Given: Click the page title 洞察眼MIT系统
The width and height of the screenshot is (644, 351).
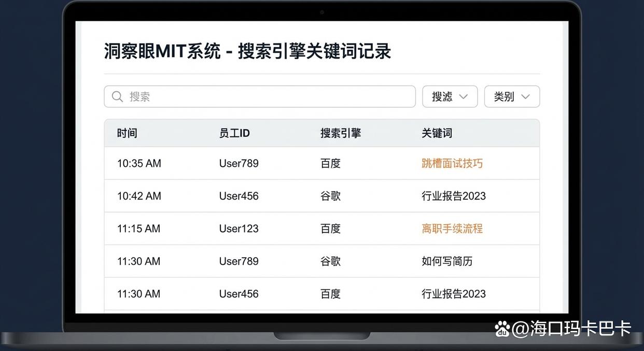Looking at the screenshot, I should click(x=161, y=51).
